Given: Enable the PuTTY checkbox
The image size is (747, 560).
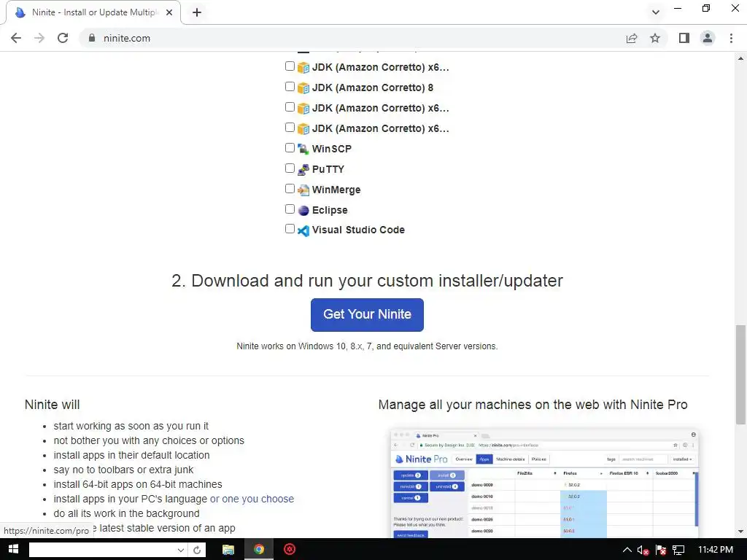Looking at the screenshot, I should point(290,168).
